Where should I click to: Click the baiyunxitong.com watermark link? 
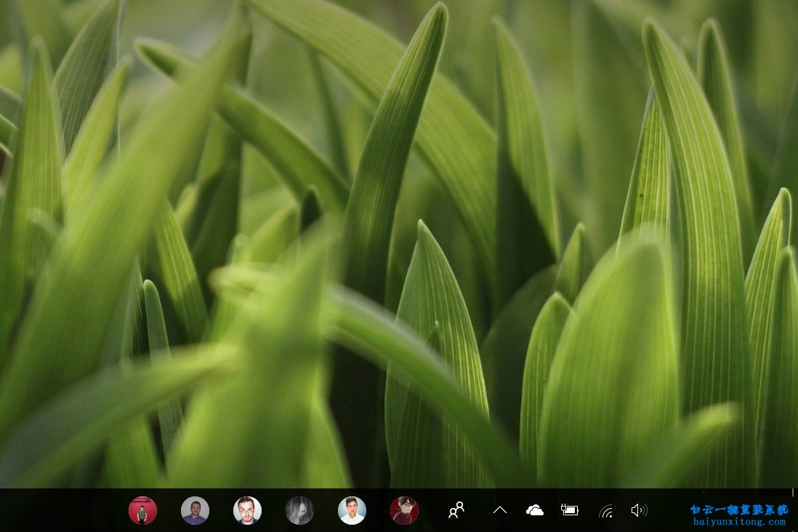point(738,522)
